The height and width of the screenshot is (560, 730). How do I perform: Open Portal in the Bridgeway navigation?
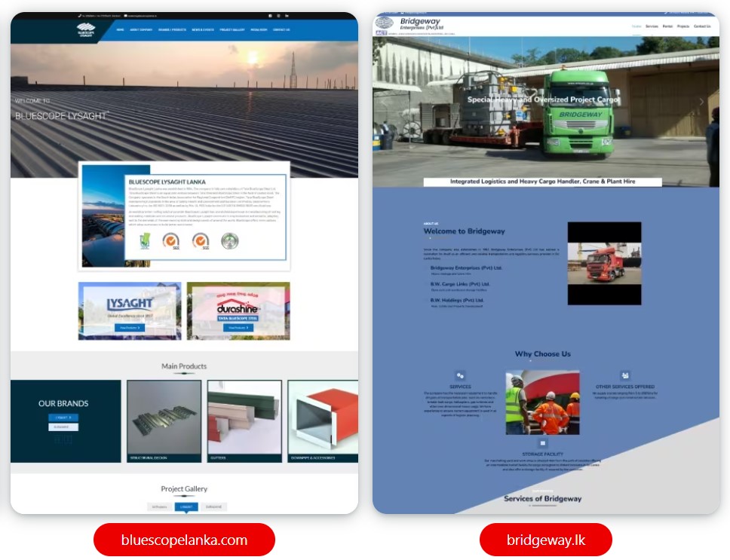click(x=667, y=26)
